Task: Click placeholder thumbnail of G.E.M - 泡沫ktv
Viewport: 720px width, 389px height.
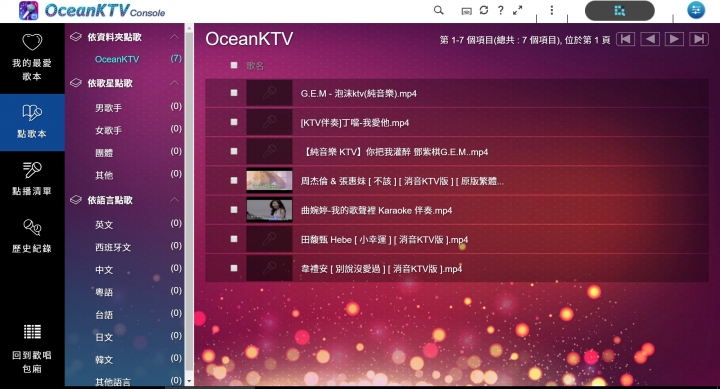Action: pyautogui.click(x=269, y=93)
